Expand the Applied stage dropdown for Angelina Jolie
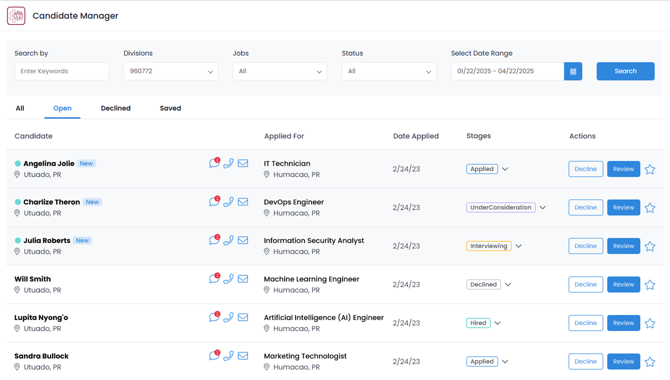 tap(505, 169)
